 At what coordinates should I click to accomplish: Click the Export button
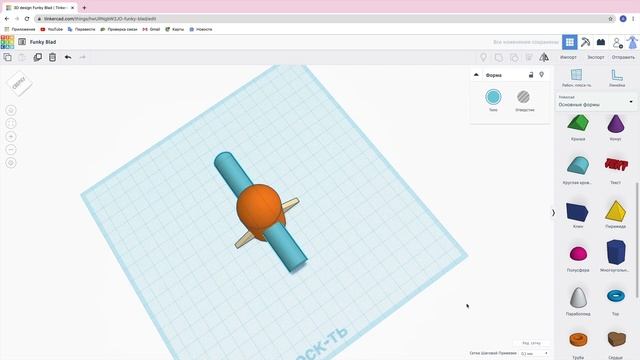click(596, 58)
